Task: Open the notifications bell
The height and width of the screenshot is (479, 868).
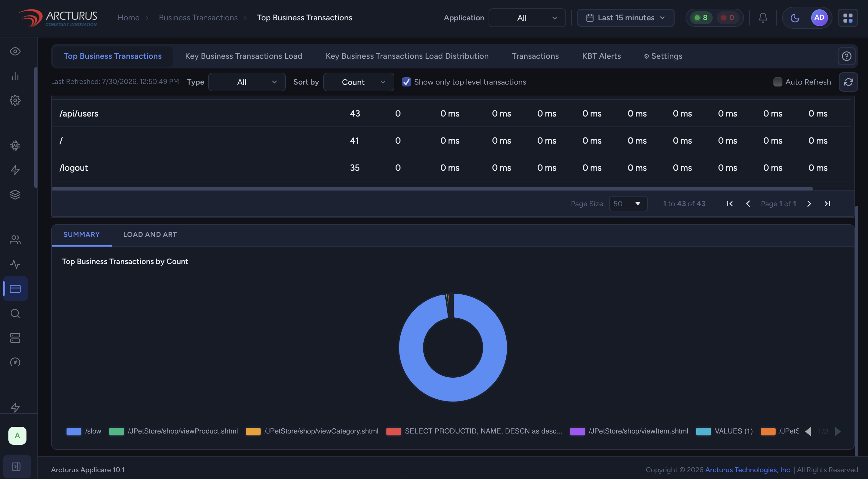Action: point(763,17)
